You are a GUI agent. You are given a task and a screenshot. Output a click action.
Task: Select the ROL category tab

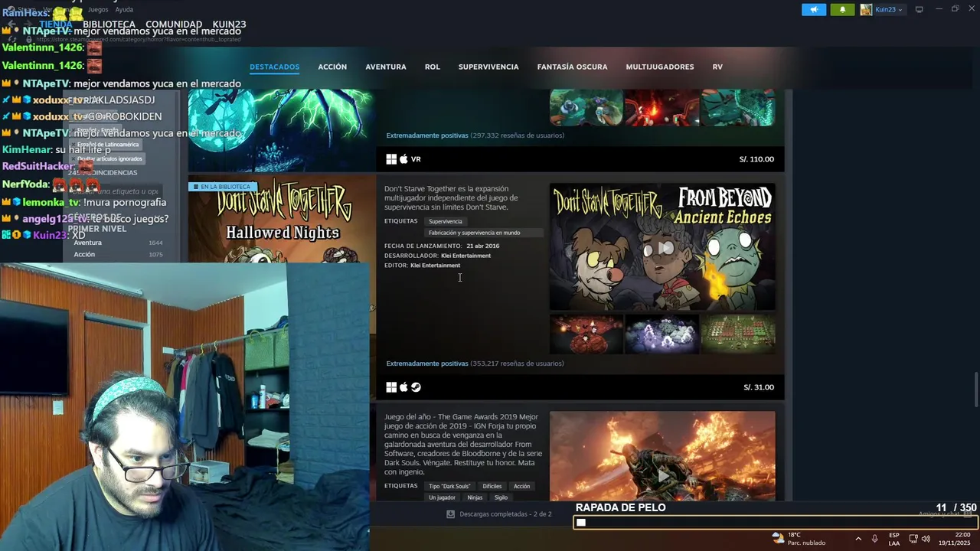tap(433, 67)
